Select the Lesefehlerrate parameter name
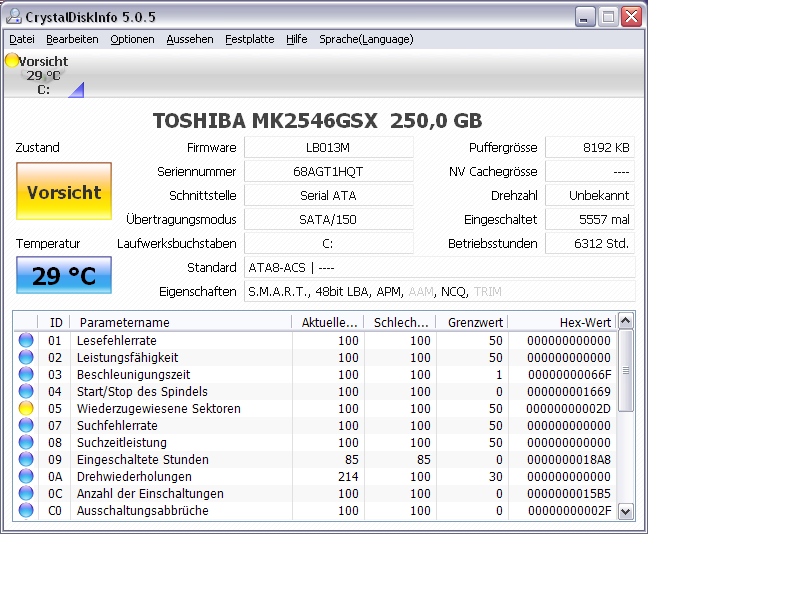800x600 pixels. click(x=116, y=340)
